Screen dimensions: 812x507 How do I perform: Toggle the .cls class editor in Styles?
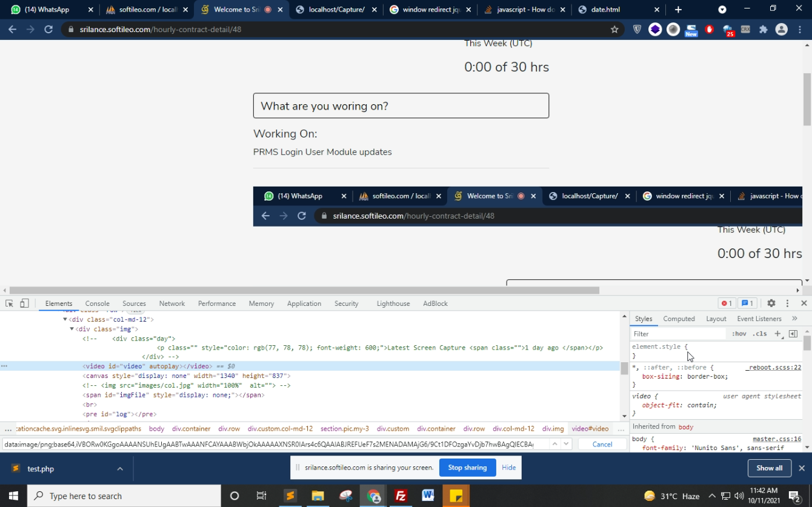(759, 334)
